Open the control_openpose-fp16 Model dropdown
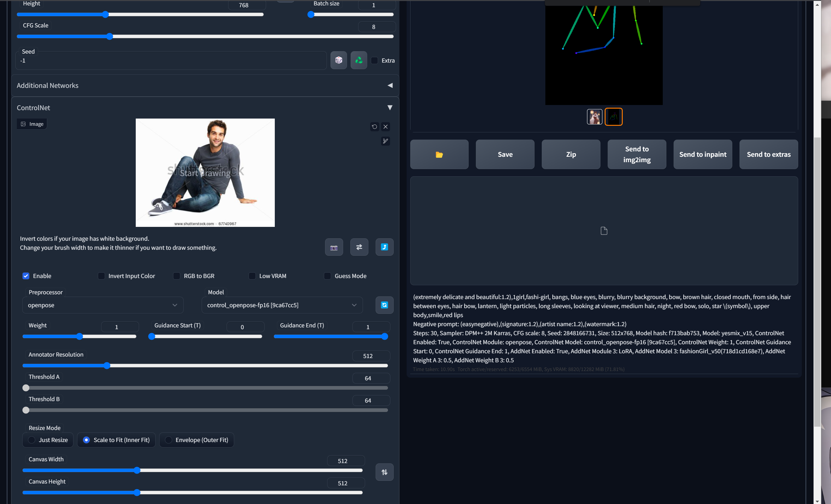Viewport: 831px width, 504px height. [282, 305]
